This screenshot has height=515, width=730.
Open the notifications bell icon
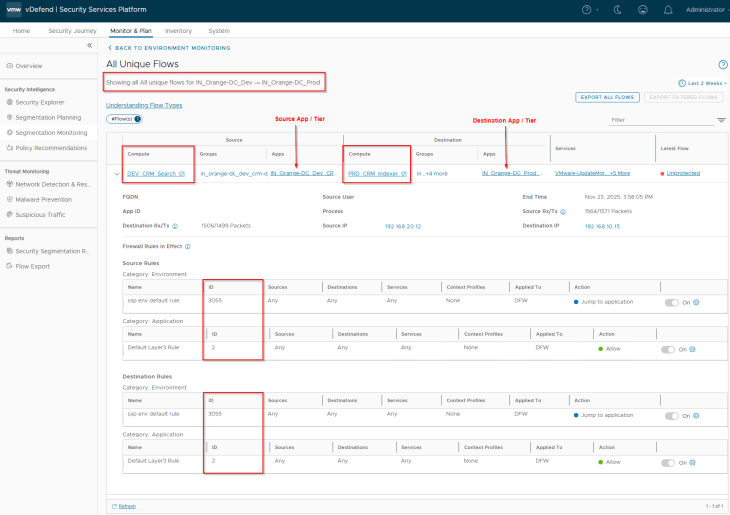pyautogui.click(x=668, y=10)
